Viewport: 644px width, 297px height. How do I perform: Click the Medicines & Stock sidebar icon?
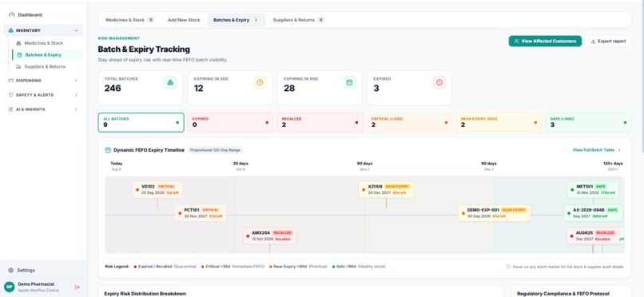pos(18,43)
